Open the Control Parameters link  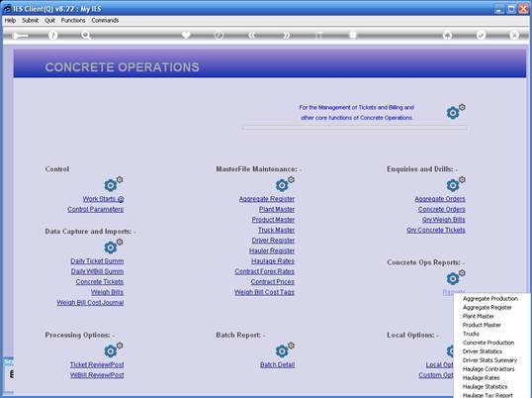pyautogui.click(x=95, y=210)
